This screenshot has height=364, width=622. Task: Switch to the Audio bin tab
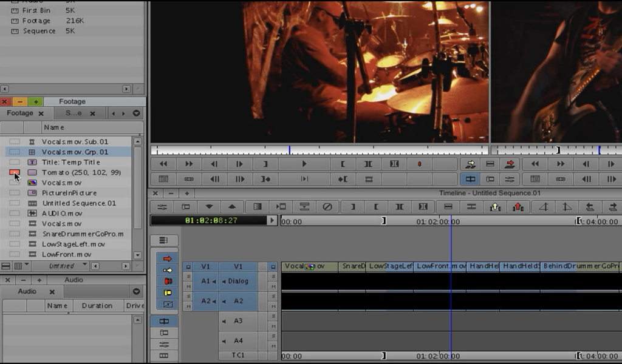27,291
